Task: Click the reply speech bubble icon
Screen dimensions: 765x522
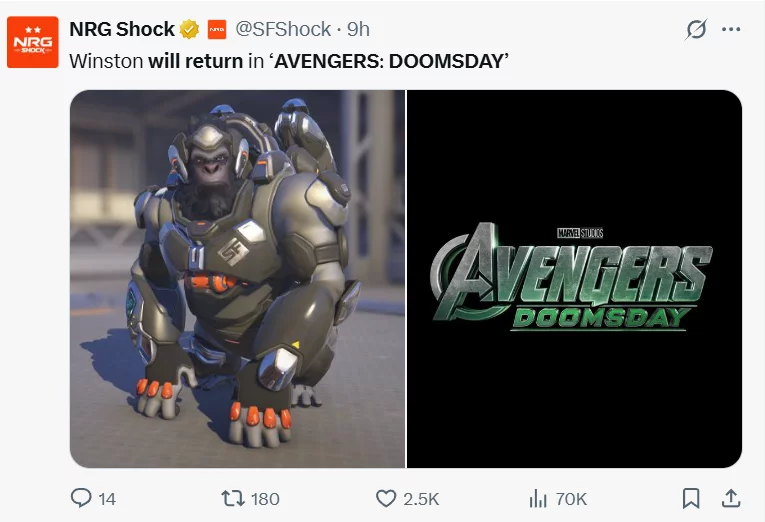Action: coord(81,498)
